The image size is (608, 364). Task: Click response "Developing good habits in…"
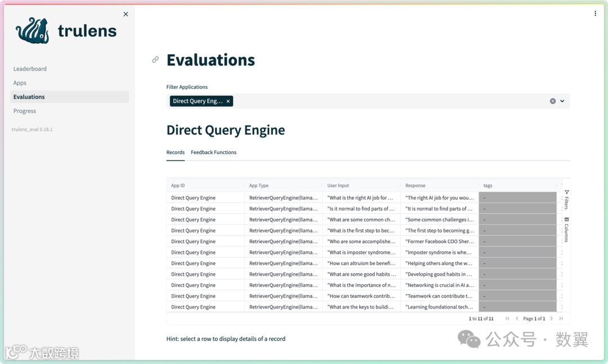click(439, 274)
